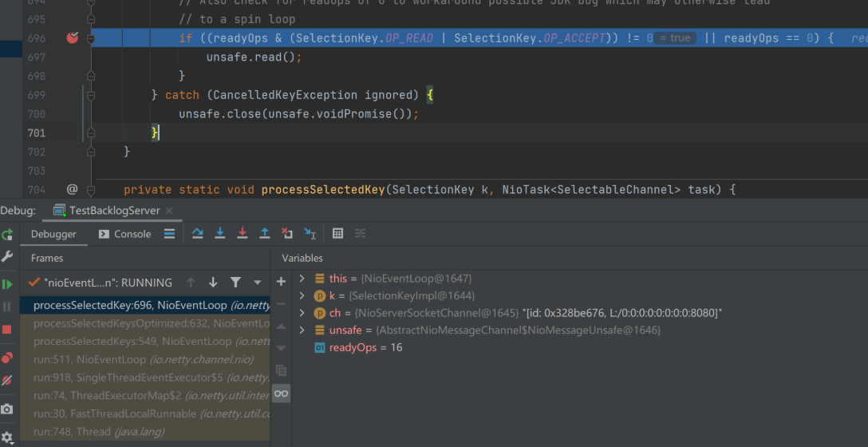Image resolution: width=868 pixels, height=447 pixels.
Task: Click the New Watch plus button
Action: coord(281,281)
